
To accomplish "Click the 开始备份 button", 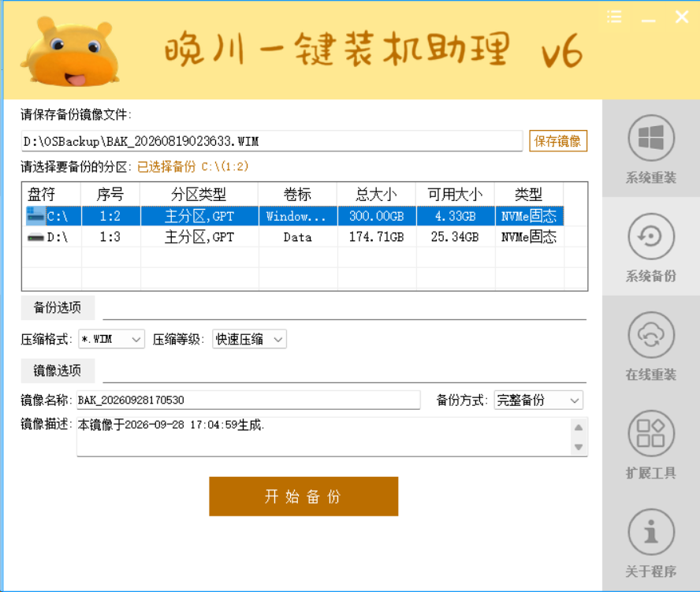I will (x=303, y=497).
